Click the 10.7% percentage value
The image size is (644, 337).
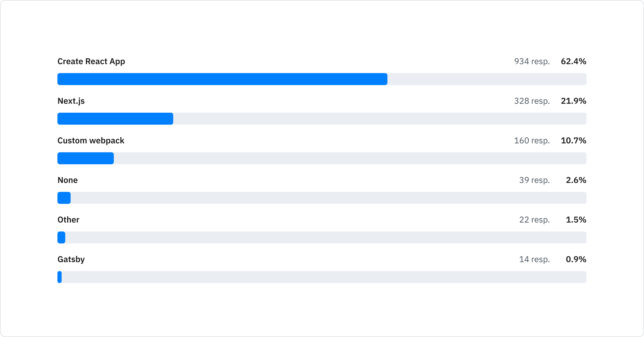click(573, 141)
